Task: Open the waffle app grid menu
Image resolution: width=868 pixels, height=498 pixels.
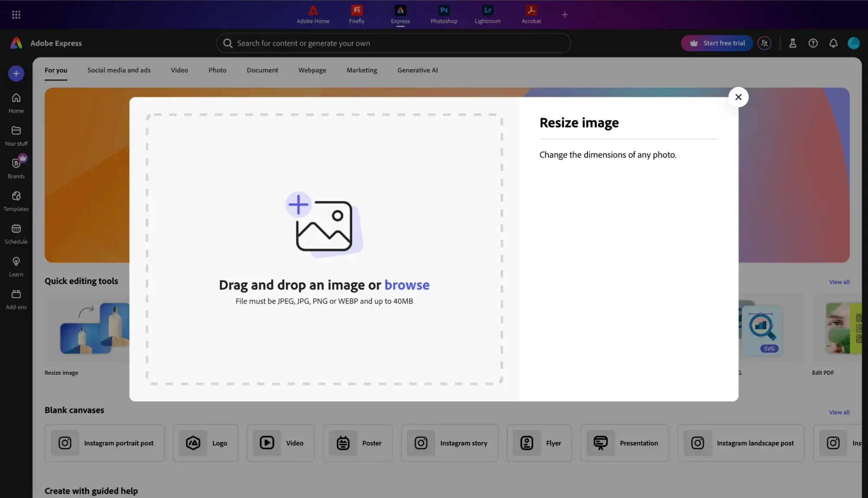Action: pyautogui.click(x=16, y=14)
